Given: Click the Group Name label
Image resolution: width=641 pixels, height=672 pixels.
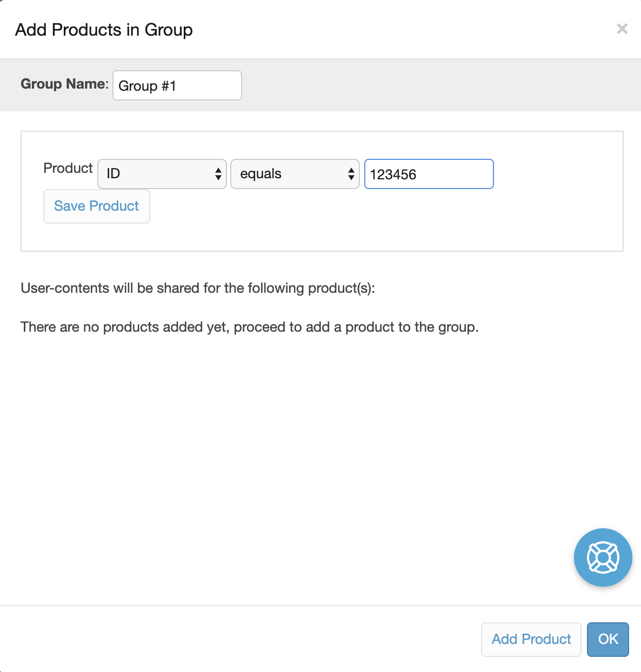Looking at the screenshot, I should 64,84.
